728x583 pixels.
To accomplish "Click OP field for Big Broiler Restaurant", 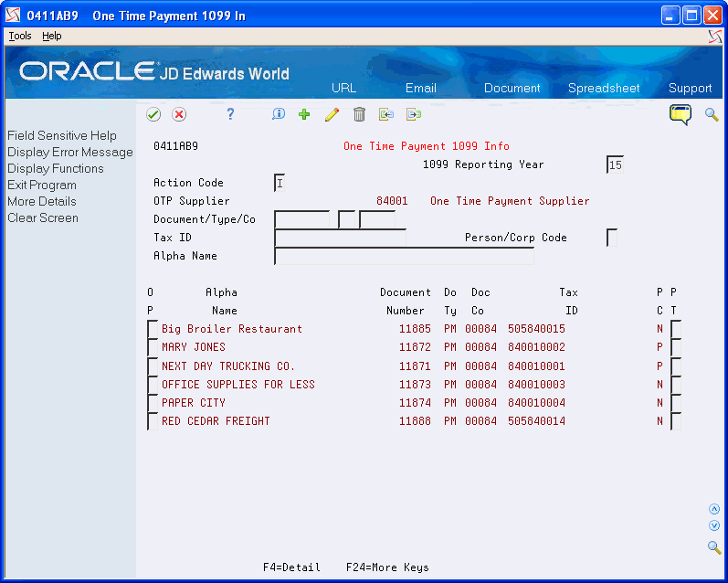I will (153, 329).
